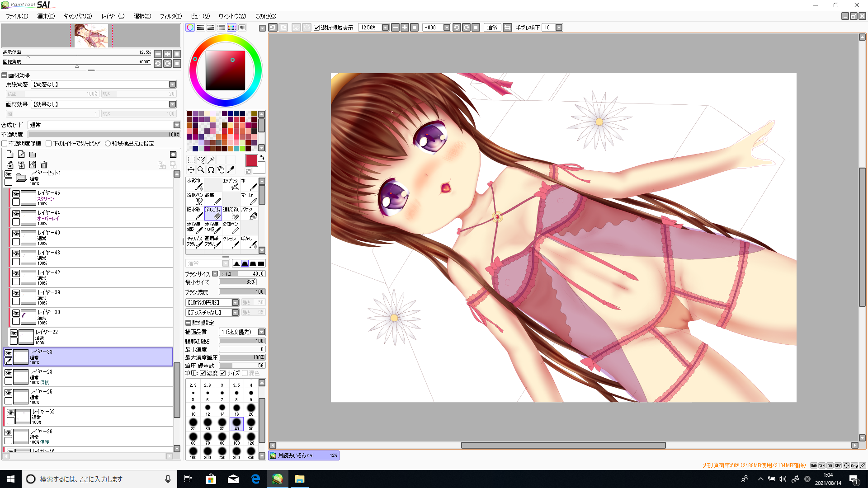868x488 pixels.
Task: Select the zoom magnifier tool
Action: 201,170
